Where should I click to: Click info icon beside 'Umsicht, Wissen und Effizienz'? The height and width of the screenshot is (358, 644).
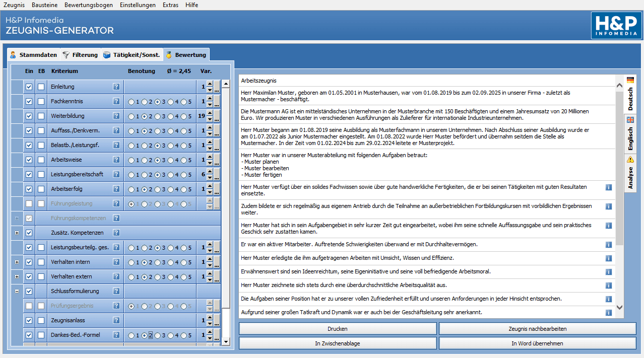pyautogui.click(x=608, y=258)
